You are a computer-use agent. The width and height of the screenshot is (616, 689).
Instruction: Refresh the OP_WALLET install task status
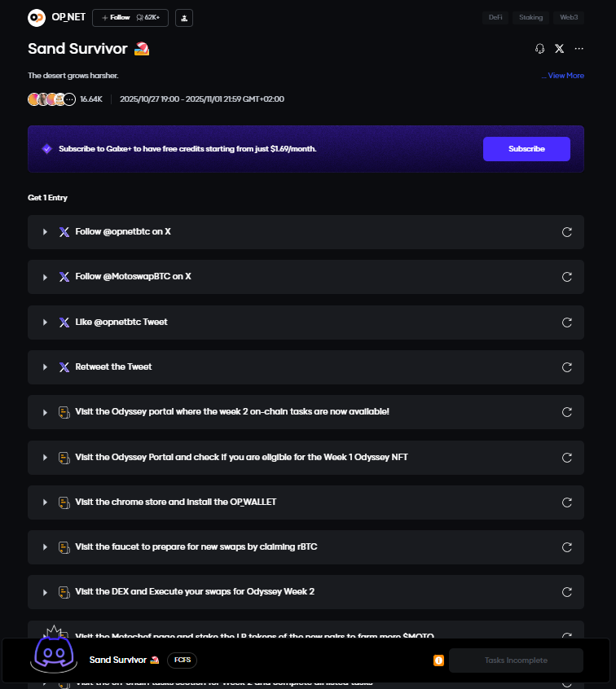pyautogui.click(x=567, y=502)
